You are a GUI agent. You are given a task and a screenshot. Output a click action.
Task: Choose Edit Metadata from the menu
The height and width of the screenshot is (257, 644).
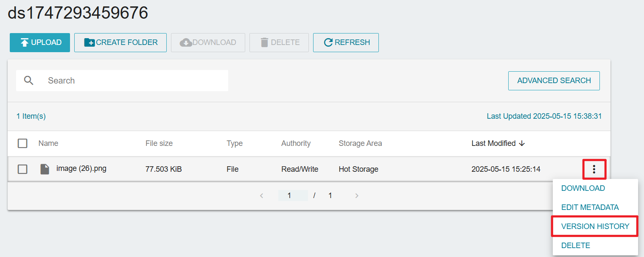590,207
